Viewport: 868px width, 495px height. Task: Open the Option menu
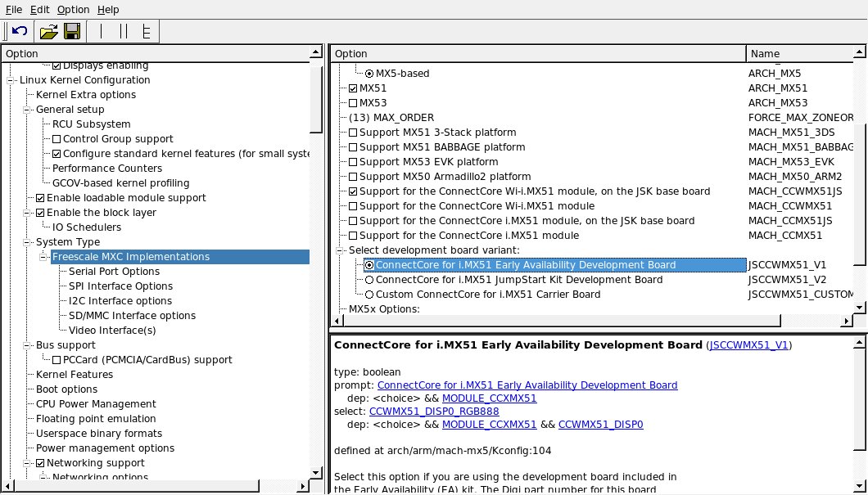[x=73, y=9]
